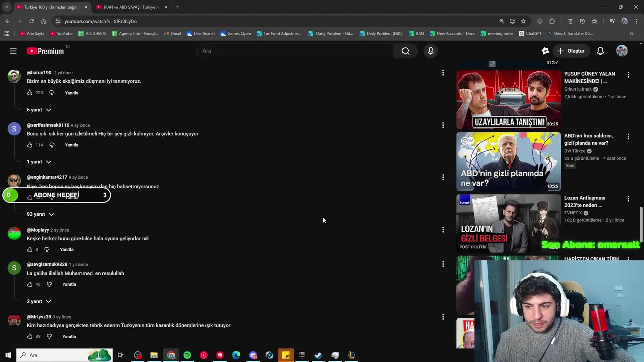
Task: Open options menu for @sevgisamuk9828 comment
Action: click(x=443, y=264)
